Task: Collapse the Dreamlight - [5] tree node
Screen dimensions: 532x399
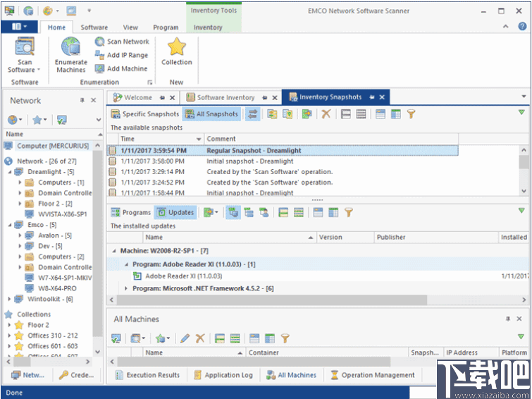Action: [9, 172]
